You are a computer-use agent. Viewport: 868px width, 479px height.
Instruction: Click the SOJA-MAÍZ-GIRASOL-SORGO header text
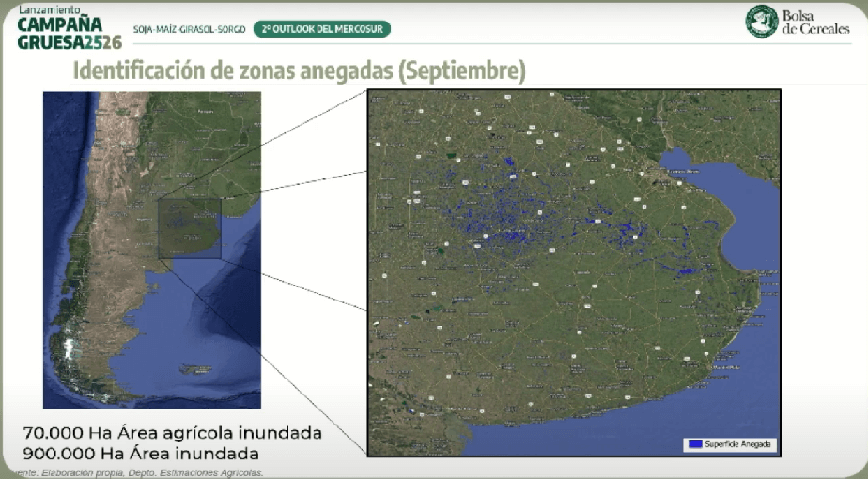(194, 29)
